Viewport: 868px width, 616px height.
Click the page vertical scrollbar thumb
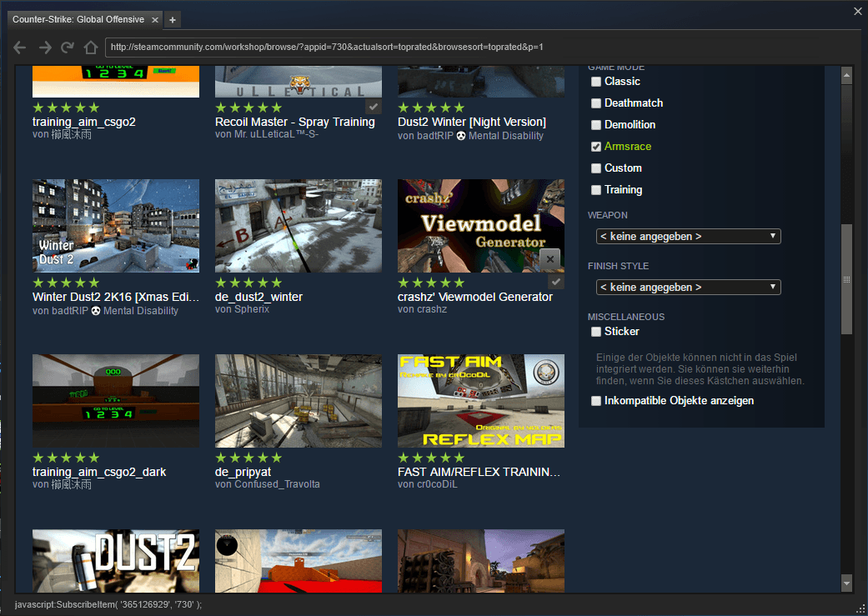846,279
